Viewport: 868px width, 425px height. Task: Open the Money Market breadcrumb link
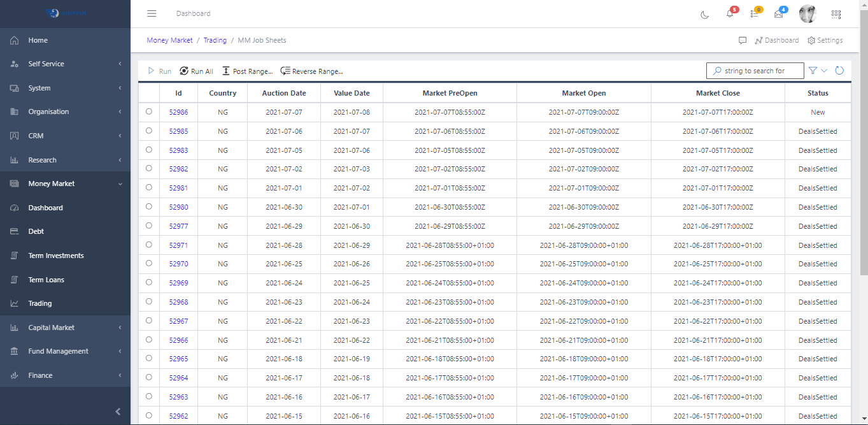pyautogui.click(x=169, y=40)
